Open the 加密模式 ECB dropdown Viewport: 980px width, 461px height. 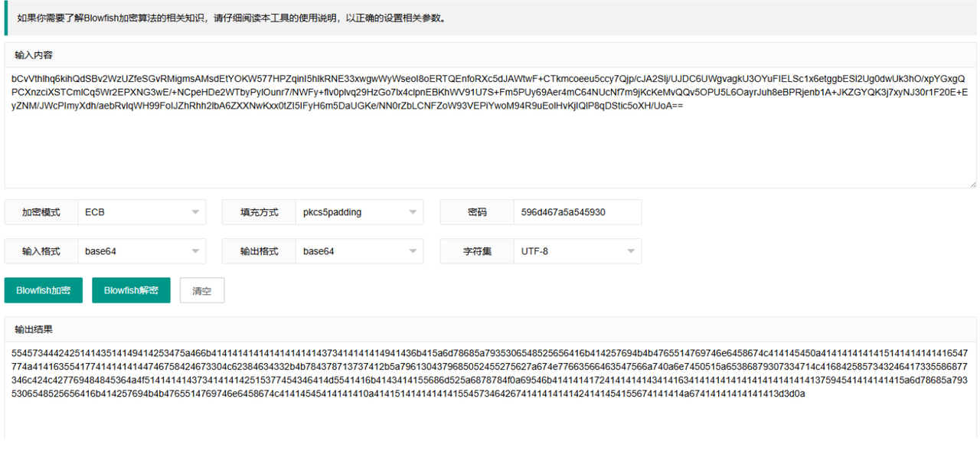coord(142,212)
